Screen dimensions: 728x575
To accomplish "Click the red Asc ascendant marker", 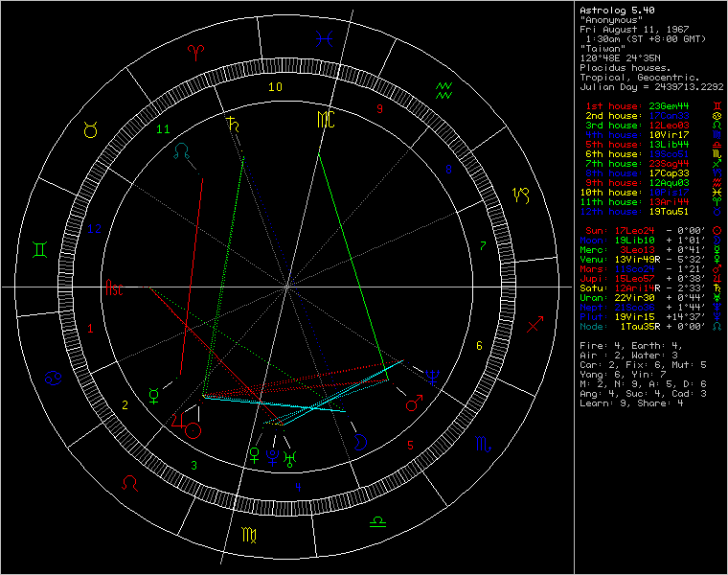I will click(x=114, y=287).
